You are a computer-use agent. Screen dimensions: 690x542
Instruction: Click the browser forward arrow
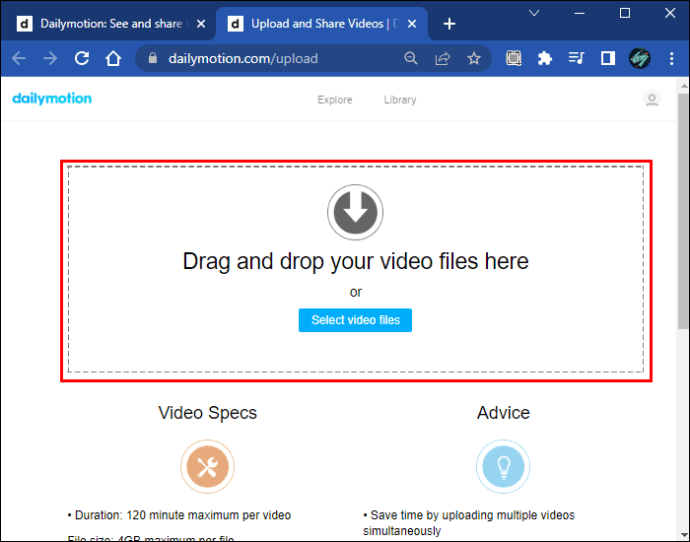pyautogui.click(x=51, y=58)
